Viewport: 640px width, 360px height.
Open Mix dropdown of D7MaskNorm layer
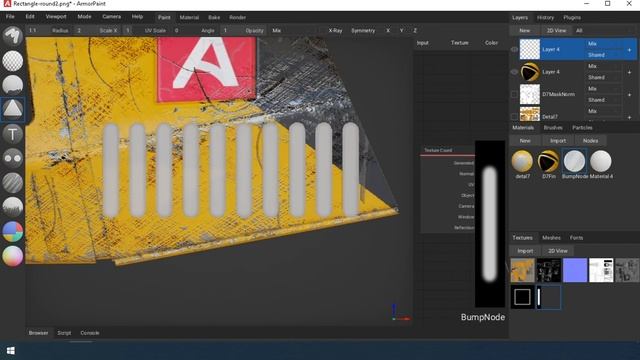point(604,89)
